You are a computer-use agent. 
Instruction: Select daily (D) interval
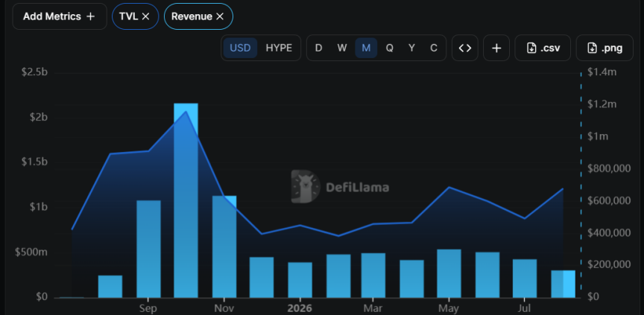tap(318, 48)
